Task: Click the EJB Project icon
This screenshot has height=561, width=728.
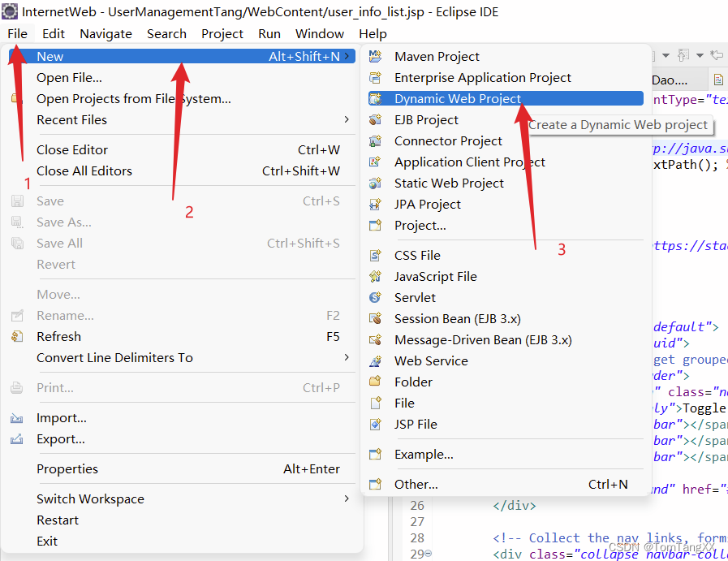Action: click(x=375, y=120)
